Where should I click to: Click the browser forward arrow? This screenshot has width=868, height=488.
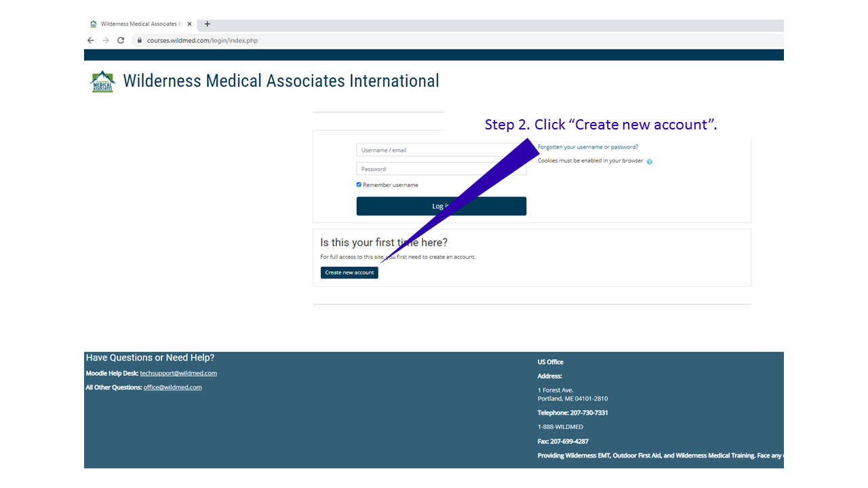pos(106,41)
